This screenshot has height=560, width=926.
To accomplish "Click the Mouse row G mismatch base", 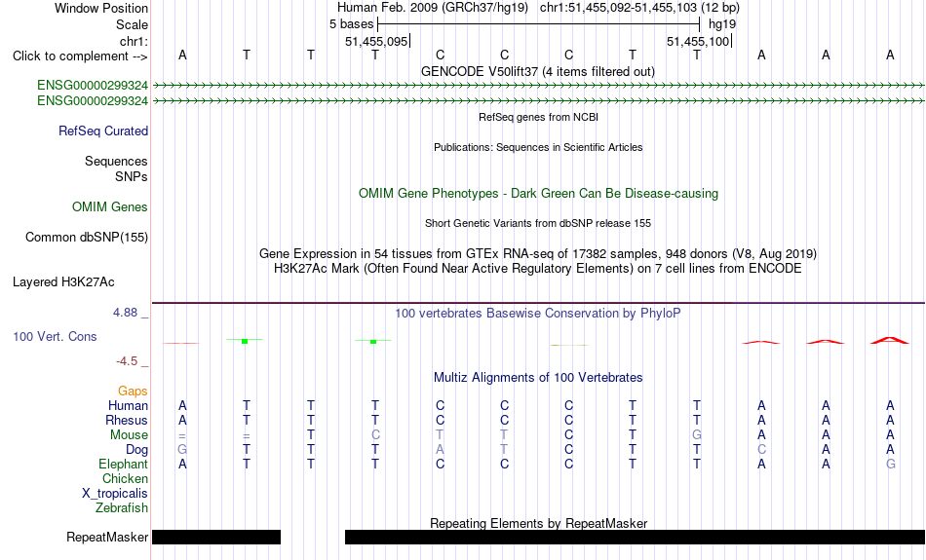I will click(x=697, y=435).
